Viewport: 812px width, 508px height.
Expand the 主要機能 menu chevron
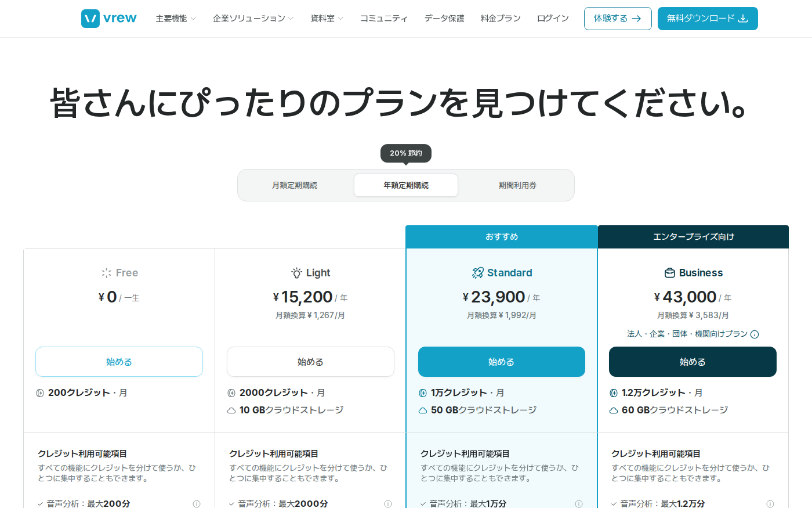[193, 19]
